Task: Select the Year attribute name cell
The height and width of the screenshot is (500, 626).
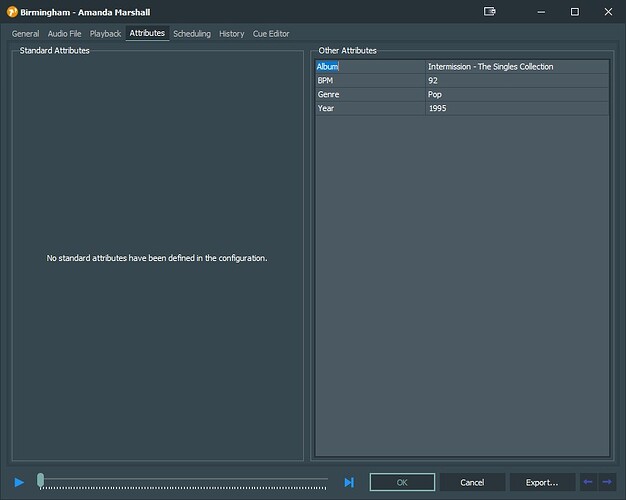Action: 370,108
